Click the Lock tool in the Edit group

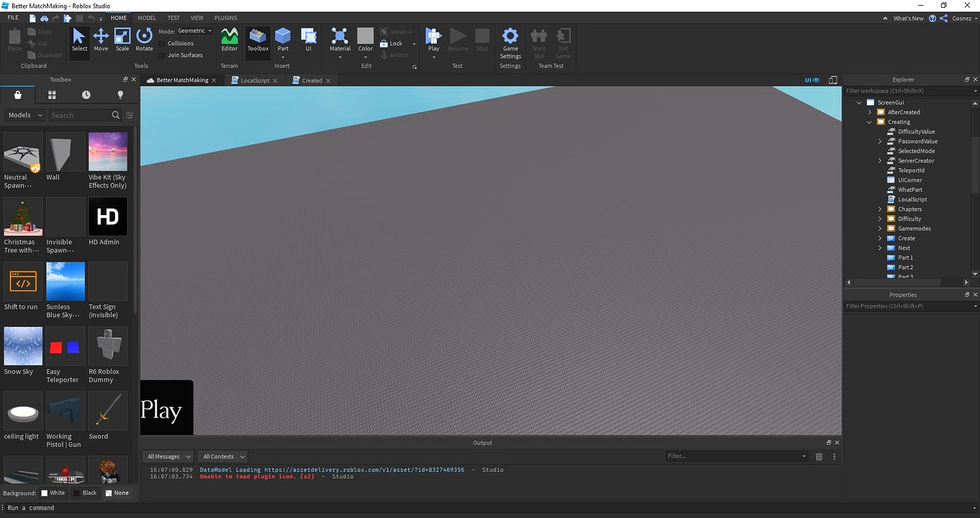coord(391,43)
